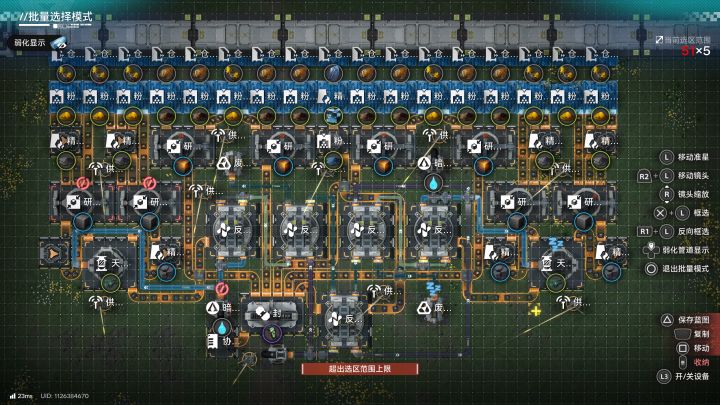
Task: Click the 移动准星 hint
Action: click(x=685, y=157)
